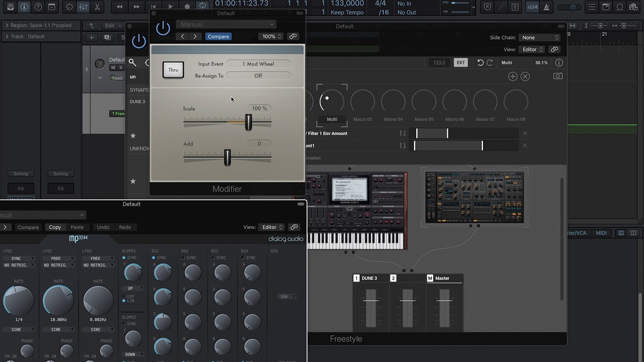Viewport: 644px width, 362px height.
Task: Click the Macro 03 knob
Action: pos(362,102)
